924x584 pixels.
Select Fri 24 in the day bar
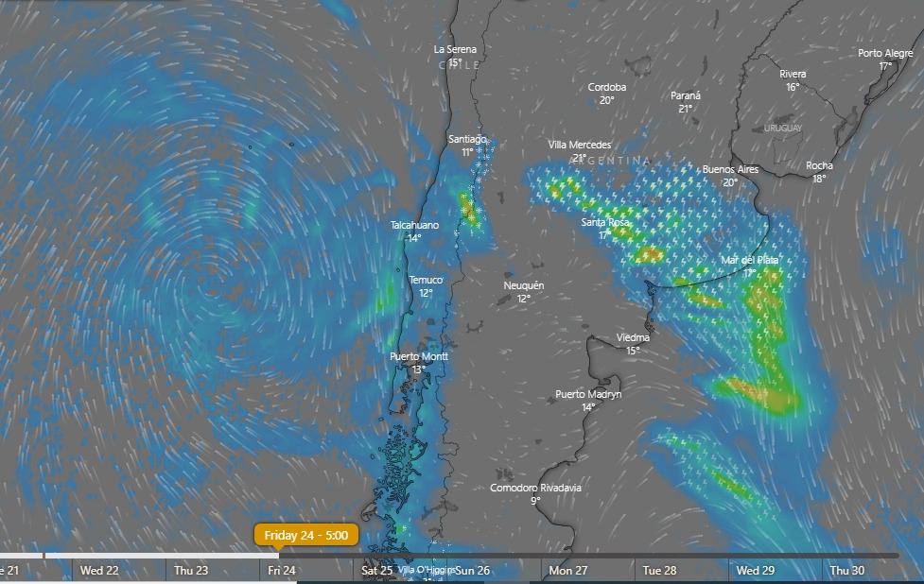tap(282, 571)
